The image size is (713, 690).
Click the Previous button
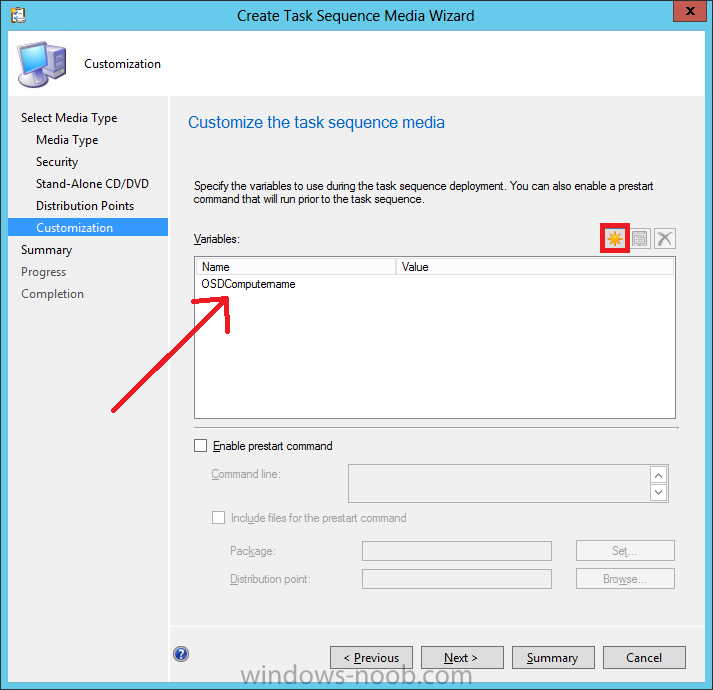pyautogui.click(x=372, y=658)
